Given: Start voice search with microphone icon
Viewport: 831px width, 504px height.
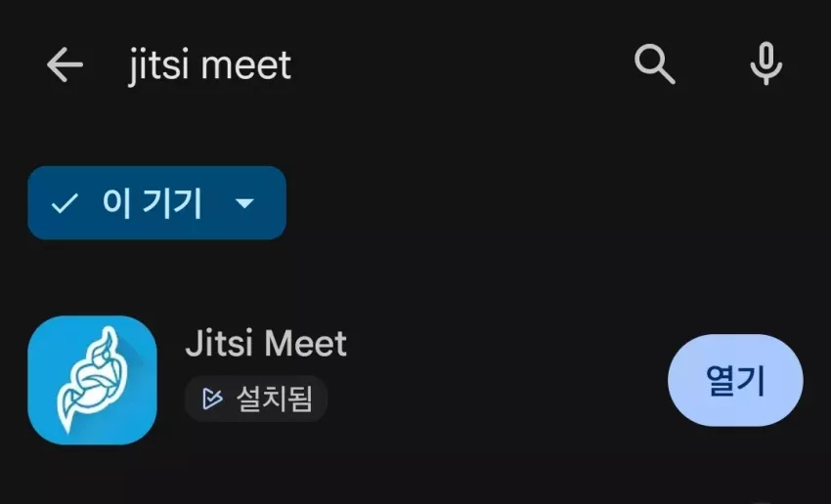Looking at the screenshot, I should click(765, 64).
